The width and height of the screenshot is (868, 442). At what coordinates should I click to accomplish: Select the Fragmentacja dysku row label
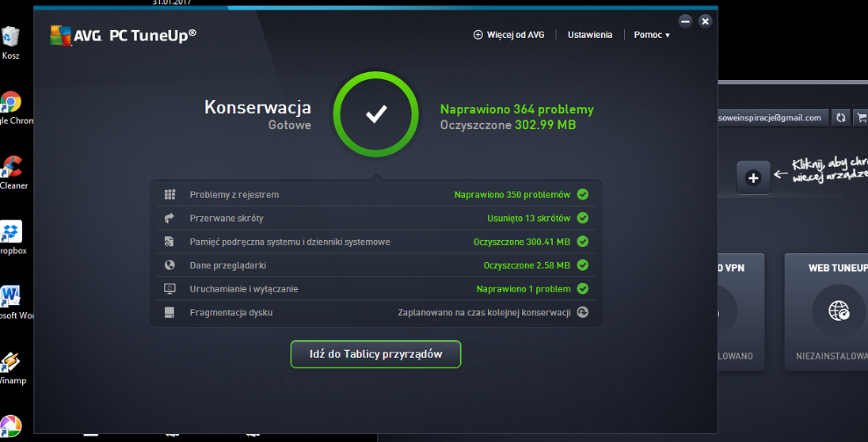tap(230, 312)
